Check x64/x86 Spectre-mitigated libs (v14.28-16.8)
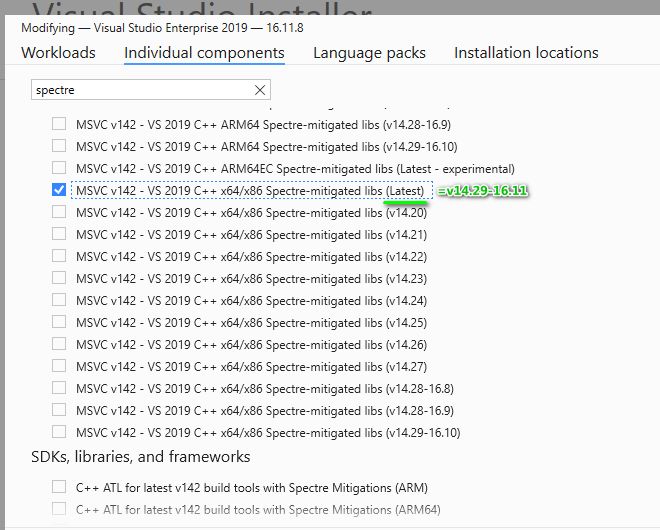660x530 pixels. tap(59, 387)
